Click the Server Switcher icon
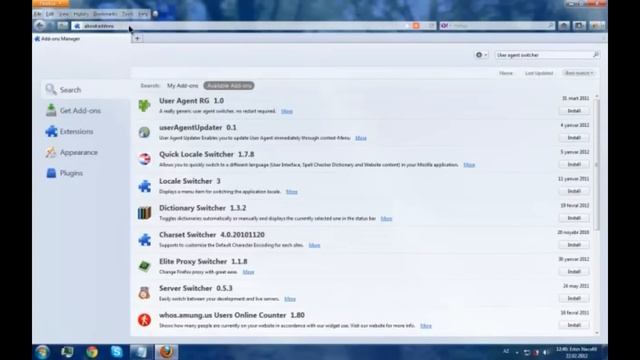 (144, 293)
